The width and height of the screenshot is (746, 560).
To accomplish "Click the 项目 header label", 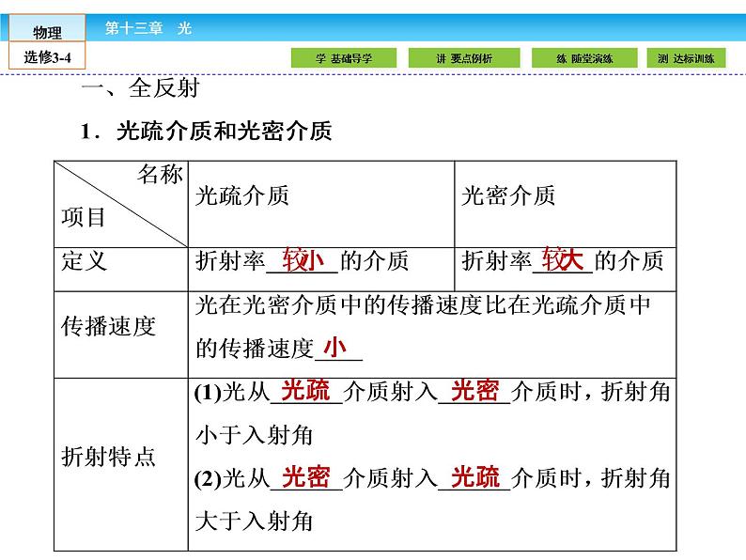I will point(84,217).
